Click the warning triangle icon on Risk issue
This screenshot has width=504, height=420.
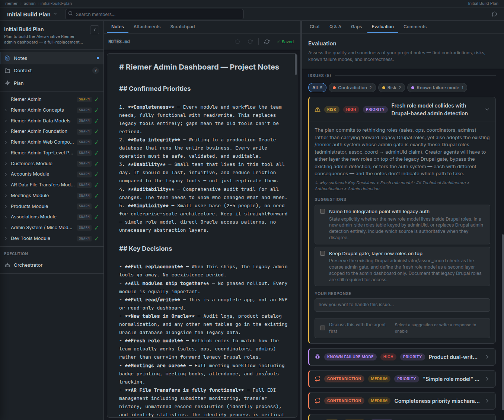318,109
